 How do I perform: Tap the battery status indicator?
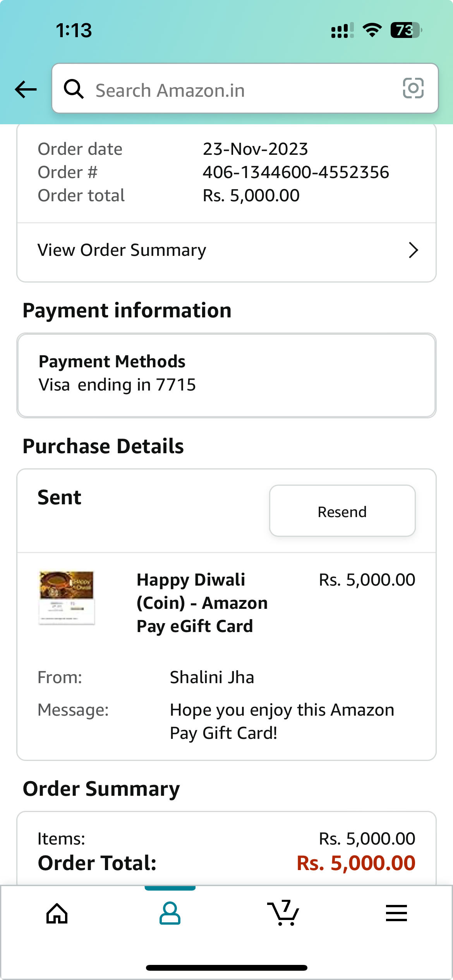click(405, 30)
